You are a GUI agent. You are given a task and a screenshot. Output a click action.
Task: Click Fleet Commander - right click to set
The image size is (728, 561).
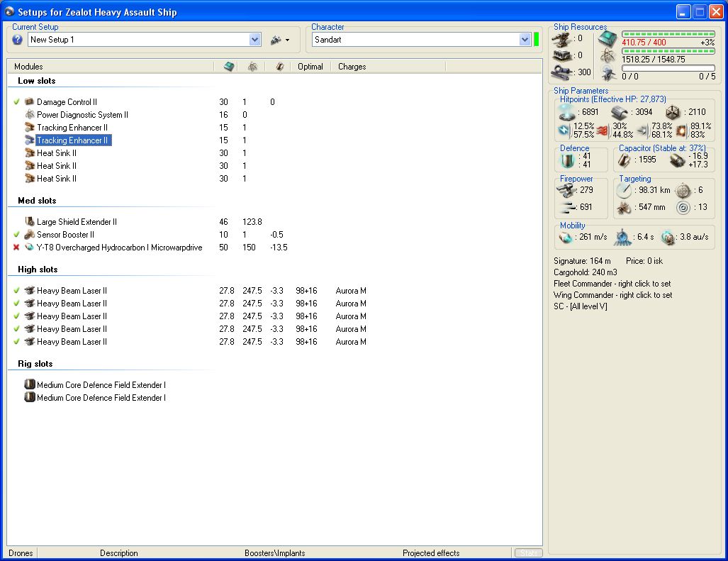[x=612, y=284]
